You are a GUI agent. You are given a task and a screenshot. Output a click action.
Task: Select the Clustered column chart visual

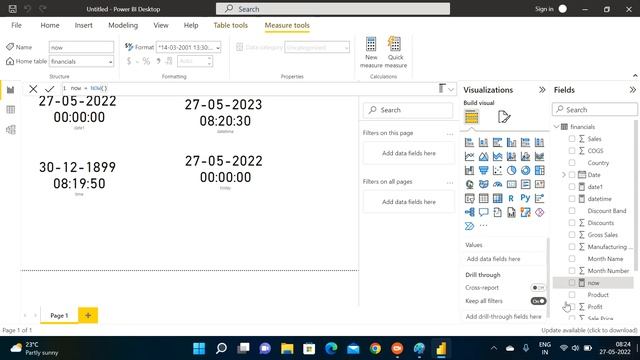[x=511, y=142]
